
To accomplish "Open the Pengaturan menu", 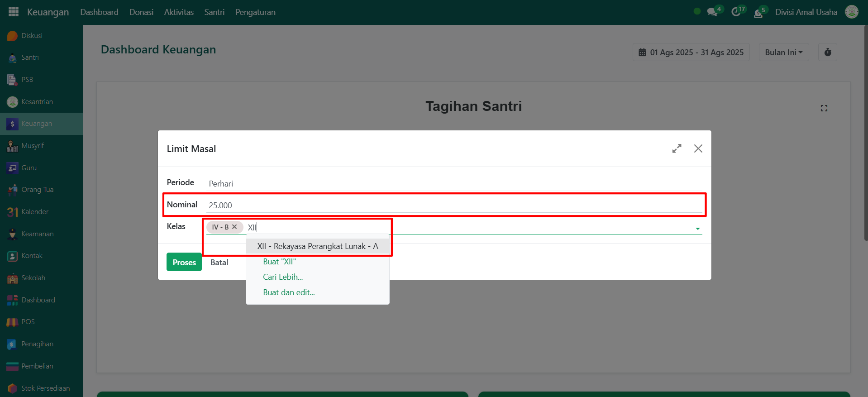I will tap(255, 12).
